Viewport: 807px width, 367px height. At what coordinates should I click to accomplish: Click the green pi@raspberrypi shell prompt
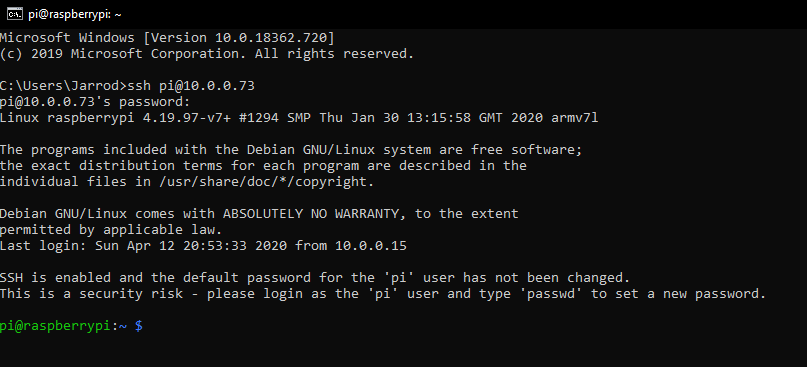pos(55,326)
